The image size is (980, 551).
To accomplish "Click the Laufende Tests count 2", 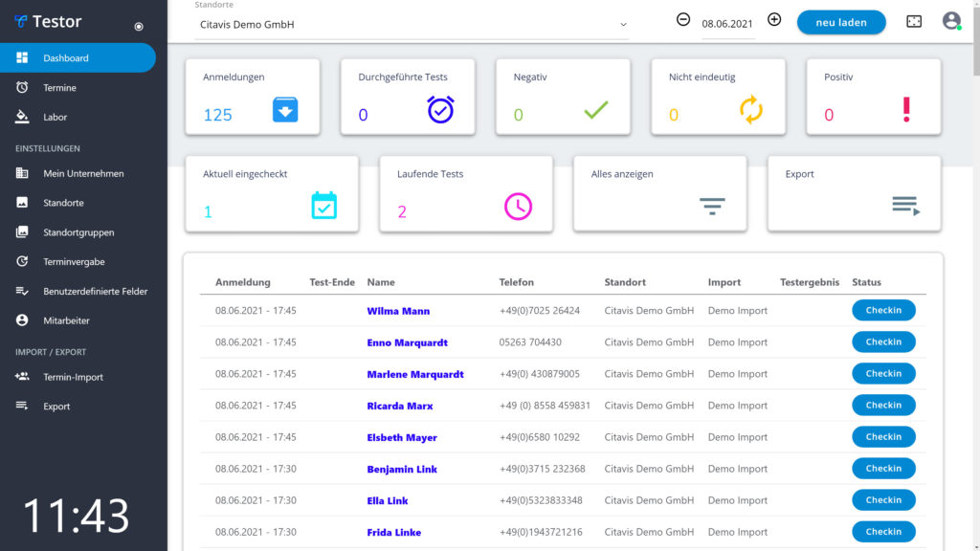I will [x=402, y=211].
